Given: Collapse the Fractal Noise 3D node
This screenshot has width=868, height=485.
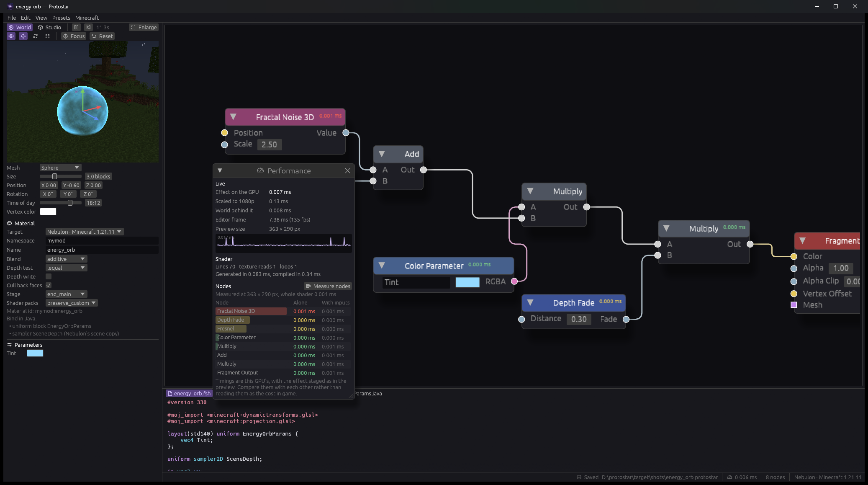Looking at the screenshot, I should coord(234,117).
